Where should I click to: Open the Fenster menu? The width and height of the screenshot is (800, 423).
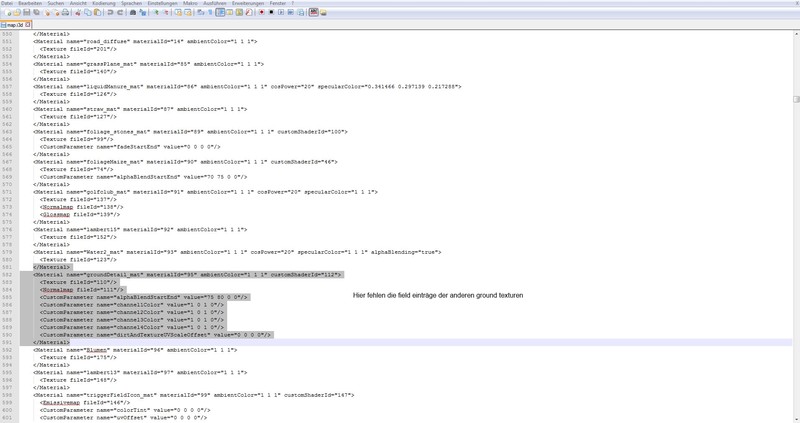(x=278, y=3)
